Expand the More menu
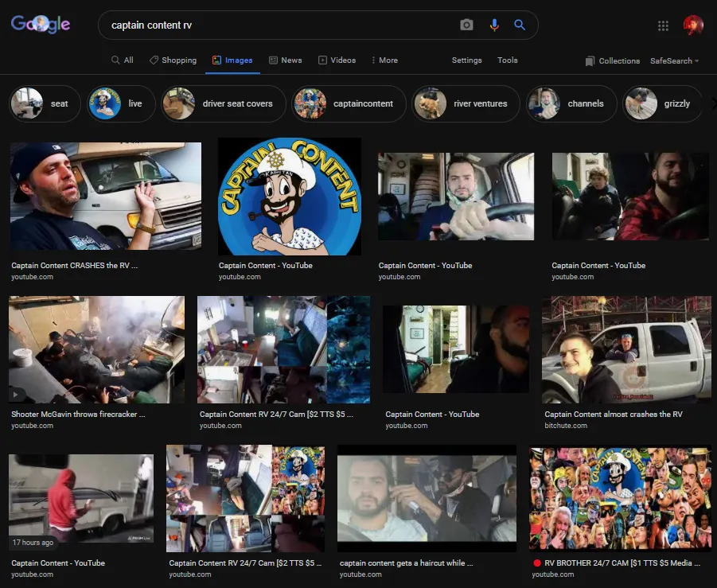 click(x=384, y=60)
